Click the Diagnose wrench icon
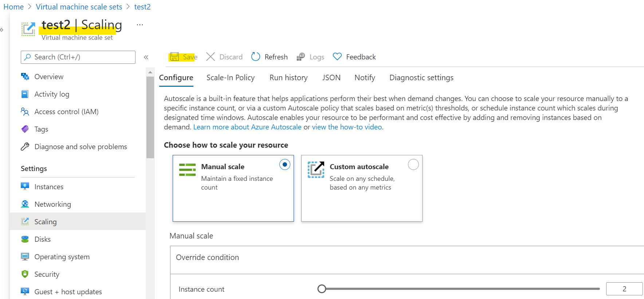The height and width of the screenshot is (299, 644). tap(25, 147)
